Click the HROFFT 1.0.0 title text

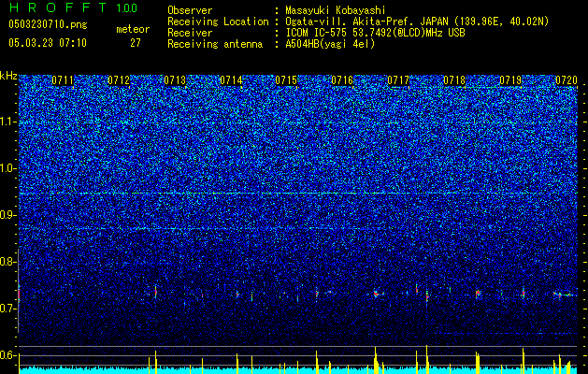(73, 7)
